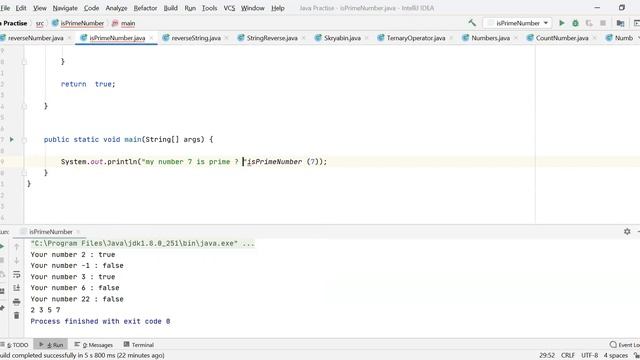Viewport: 640px width, 360px height.
Task: Run isPrimeNumber with the green play button
Action: click(562, 23)
